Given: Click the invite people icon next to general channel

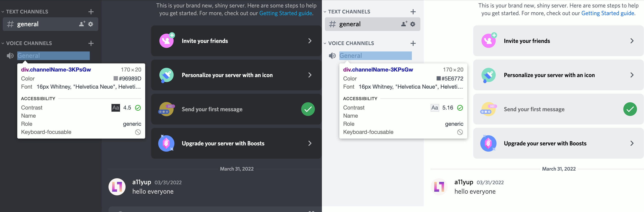Looking at the screenshot, I should click(81, 24).
